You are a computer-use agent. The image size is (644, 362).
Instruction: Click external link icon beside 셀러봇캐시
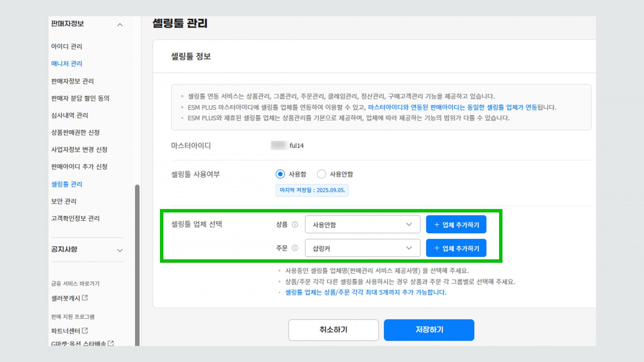[85, 298]
